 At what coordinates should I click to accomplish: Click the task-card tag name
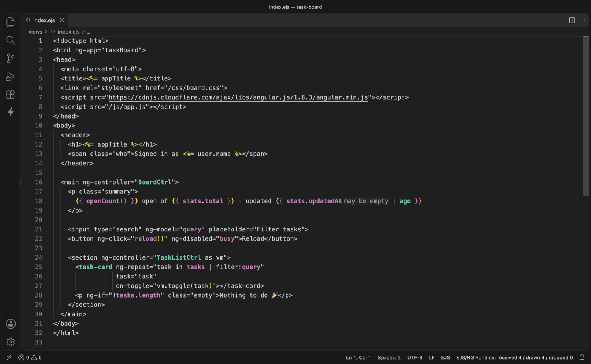point(95,267)
